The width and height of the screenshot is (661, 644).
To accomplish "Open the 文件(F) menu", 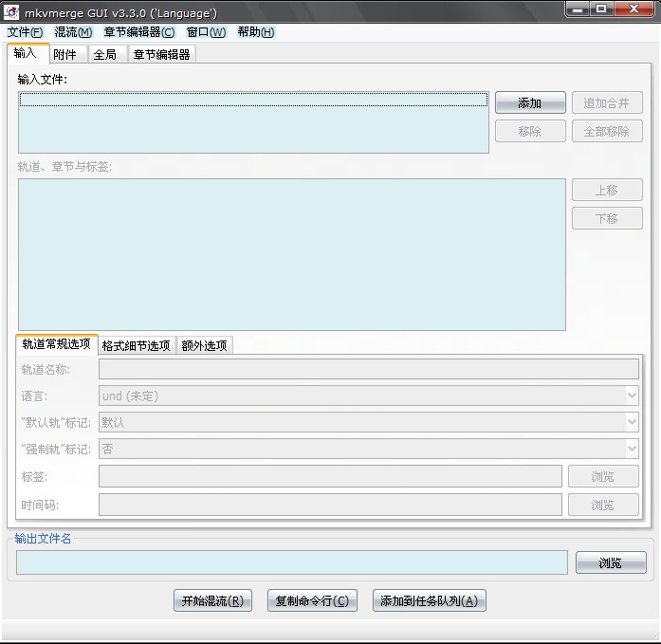I will (25, 32).
